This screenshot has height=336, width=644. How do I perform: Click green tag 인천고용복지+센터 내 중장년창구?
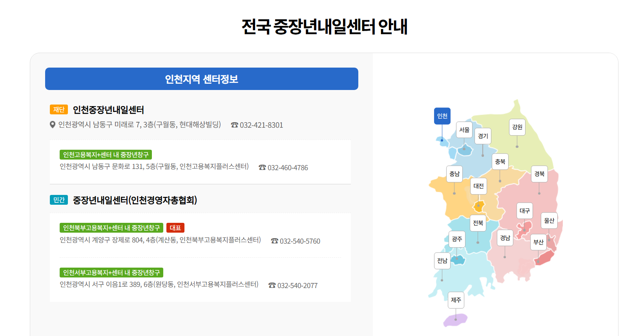(106, 155)
